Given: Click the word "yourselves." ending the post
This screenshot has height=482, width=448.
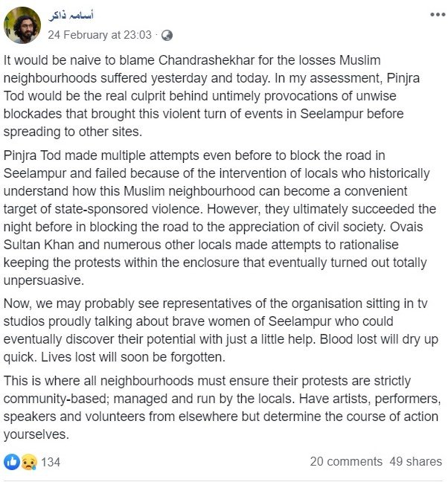Looking at the screenshot, I should tap(34, 434).
